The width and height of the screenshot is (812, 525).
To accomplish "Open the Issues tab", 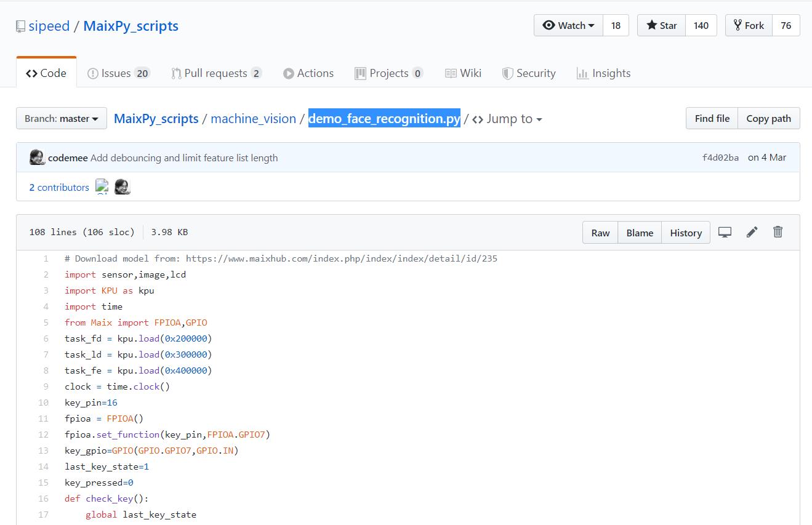I will [x=119, y=73].
